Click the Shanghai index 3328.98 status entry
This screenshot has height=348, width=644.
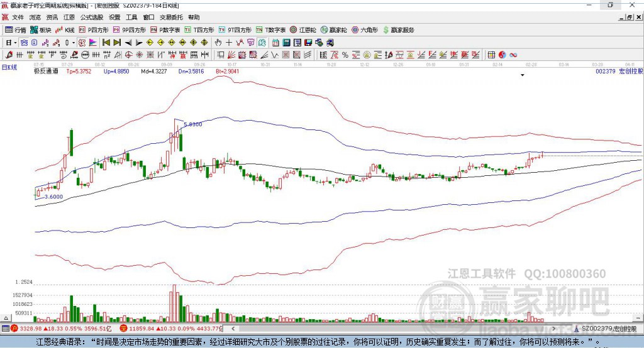[x=61, y=329]
